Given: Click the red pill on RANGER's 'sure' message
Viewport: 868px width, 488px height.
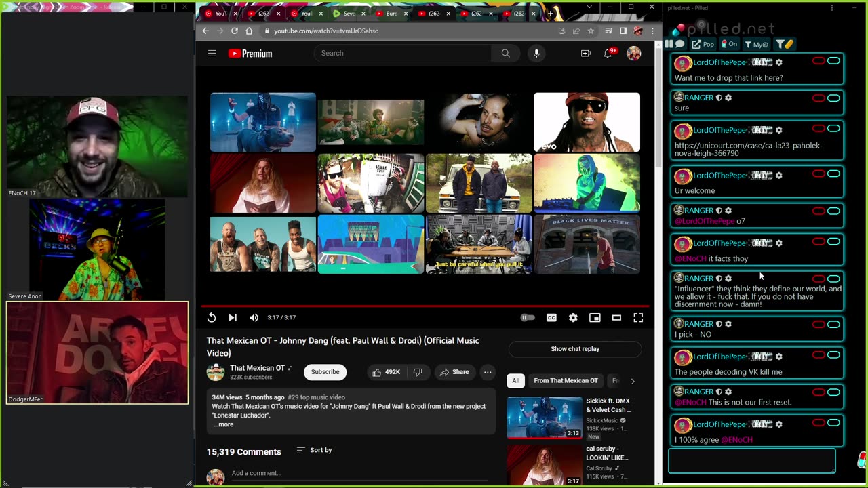Looking at the screenshot, I should 818,98.
